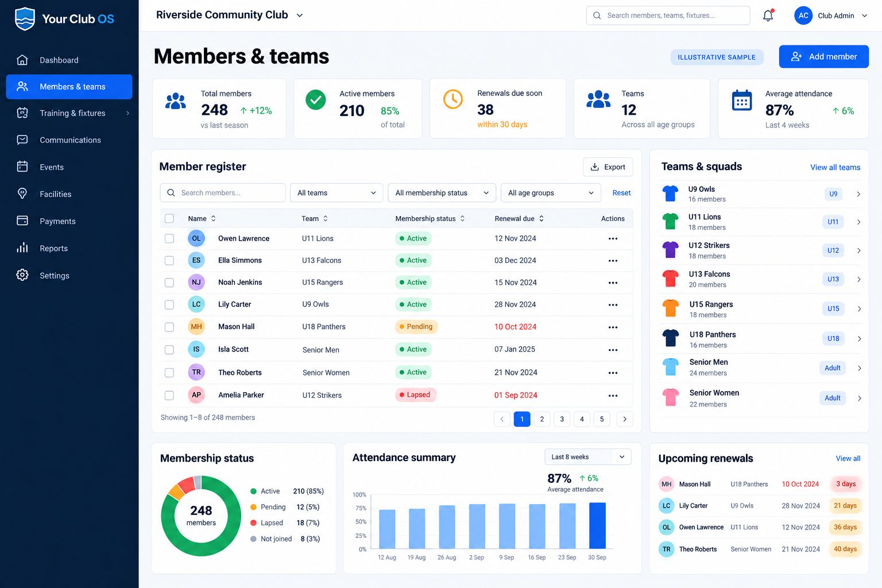Click the 30 Sep attendance bar

tap(597, 525)
